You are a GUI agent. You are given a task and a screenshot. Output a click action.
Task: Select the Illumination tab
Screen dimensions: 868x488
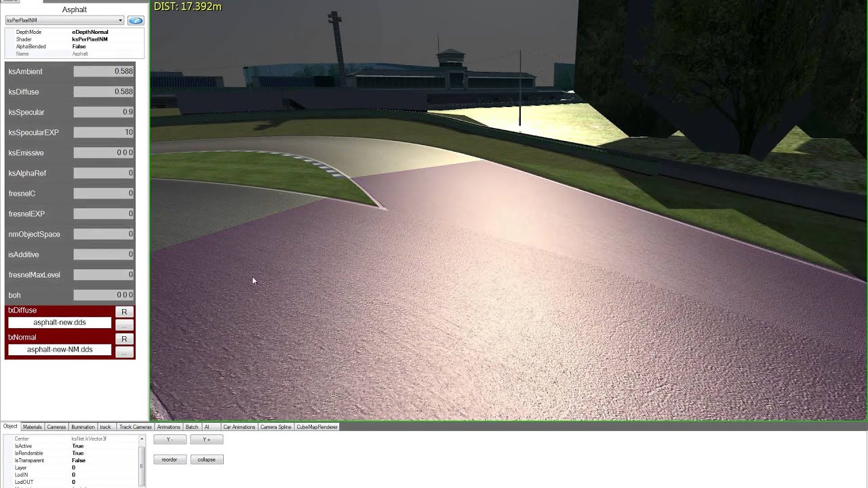[x=83, y=427]
